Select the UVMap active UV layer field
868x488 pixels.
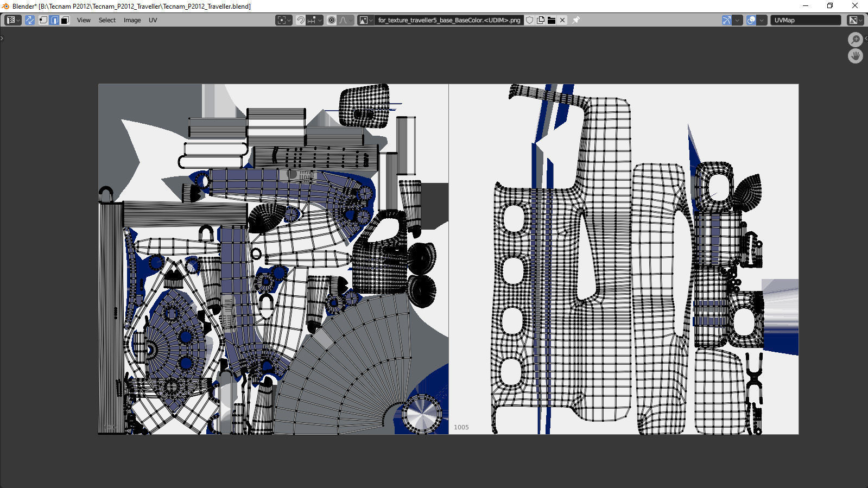click(806, 20)
